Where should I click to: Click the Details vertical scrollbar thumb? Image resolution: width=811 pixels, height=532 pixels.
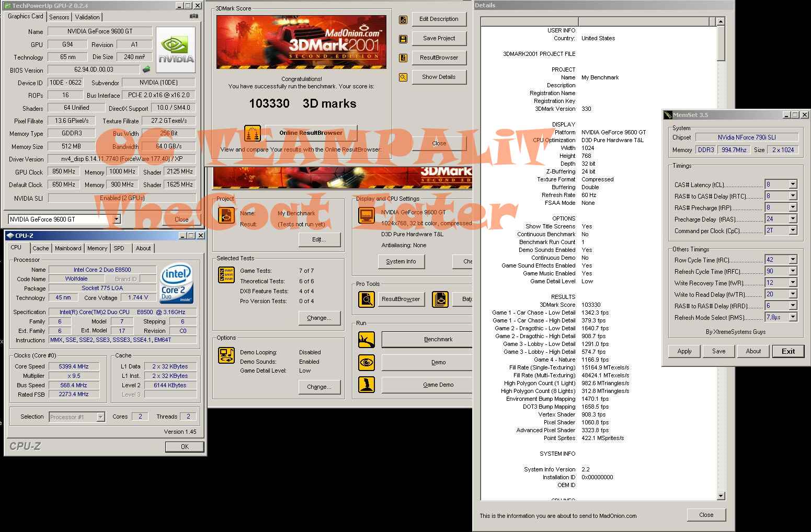tap(721, 43)
